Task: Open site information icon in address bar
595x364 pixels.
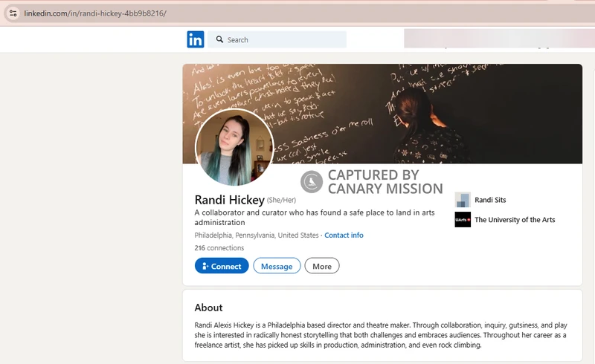Action: [x=13, y=13]
